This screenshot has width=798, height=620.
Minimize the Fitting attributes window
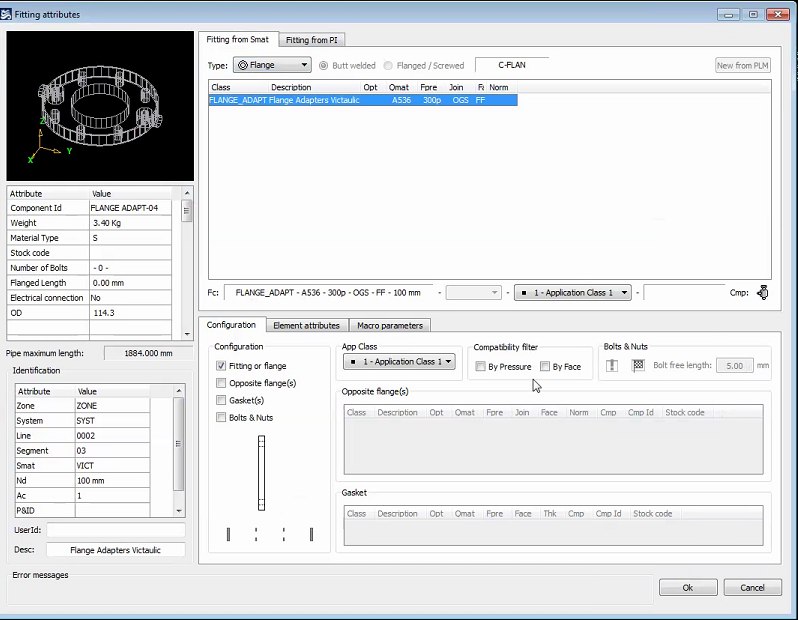click(x=728, y=14)
